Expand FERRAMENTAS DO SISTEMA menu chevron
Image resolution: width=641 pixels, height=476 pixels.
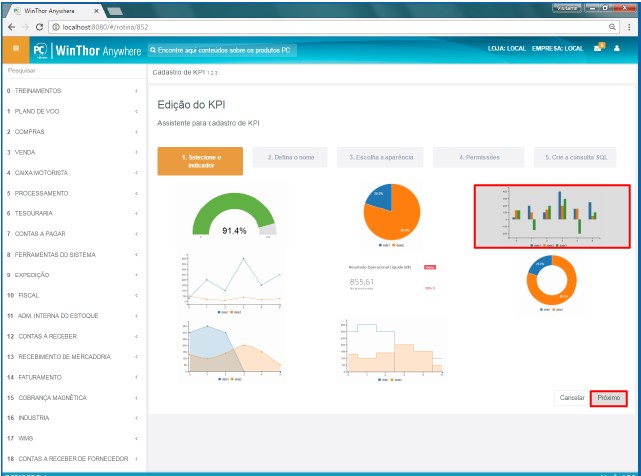click(x=137, y=254)
